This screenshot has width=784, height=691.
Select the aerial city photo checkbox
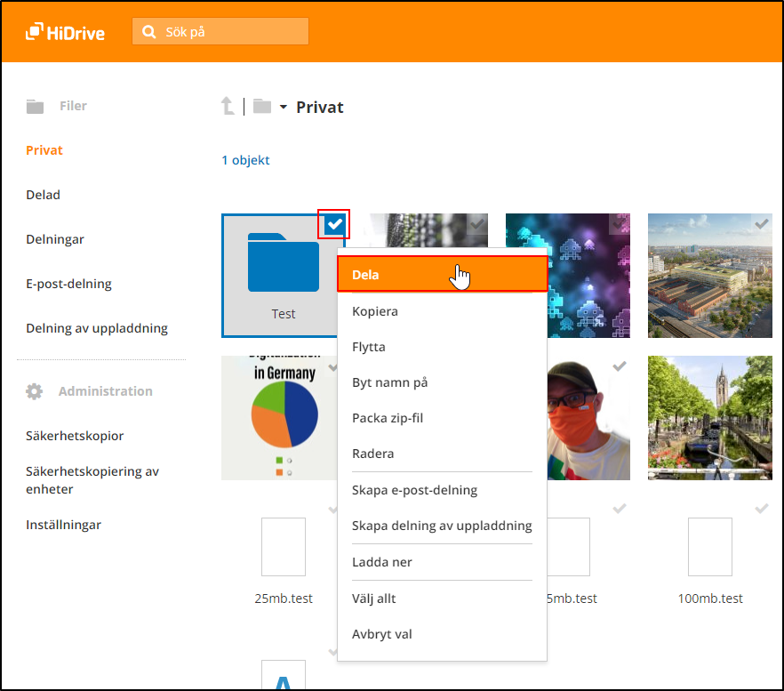coord(761,225)
